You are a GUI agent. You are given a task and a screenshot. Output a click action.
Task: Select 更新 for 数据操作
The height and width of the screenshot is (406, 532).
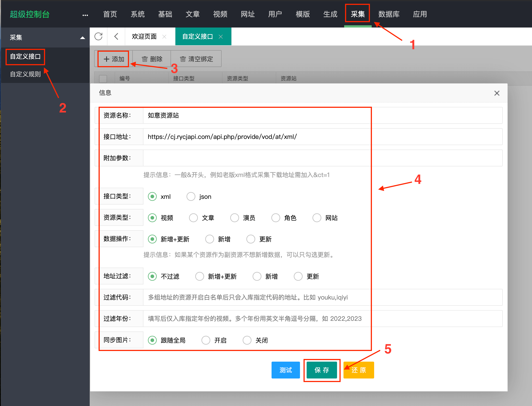(x=251, y=239)
